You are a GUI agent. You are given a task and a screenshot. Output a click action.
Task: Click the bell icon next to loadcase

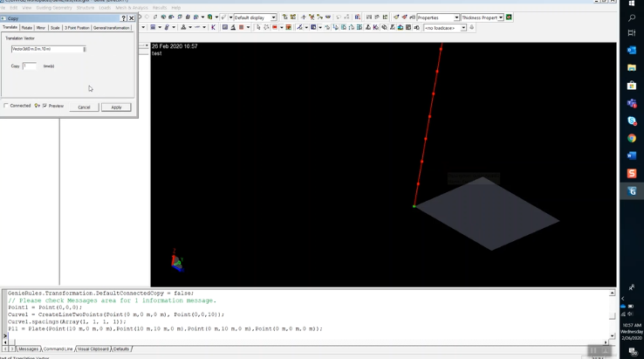(471, 28)
